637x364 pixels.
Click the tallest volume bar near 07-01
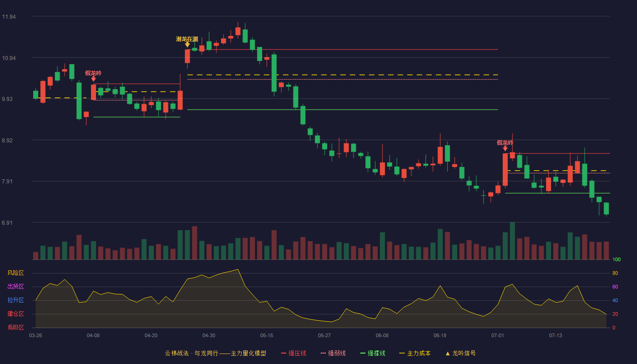pyautogui.click(x=512, y=241)
